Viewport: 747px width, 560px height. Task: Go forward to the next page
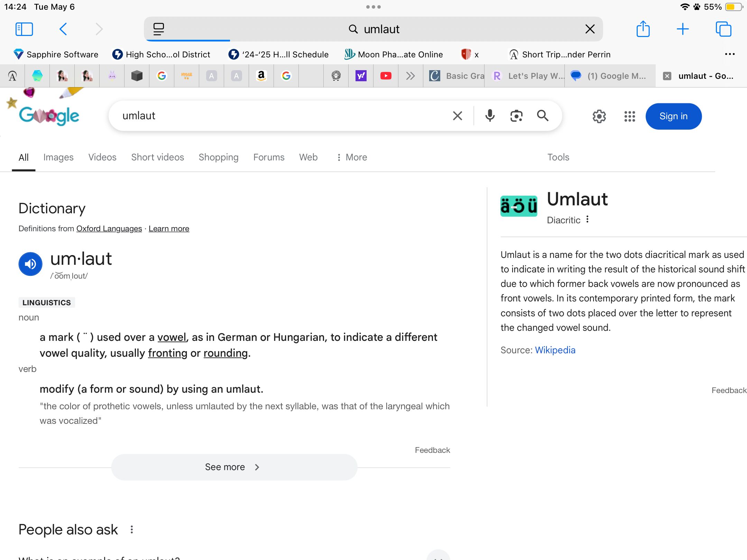tap(99, 29)
